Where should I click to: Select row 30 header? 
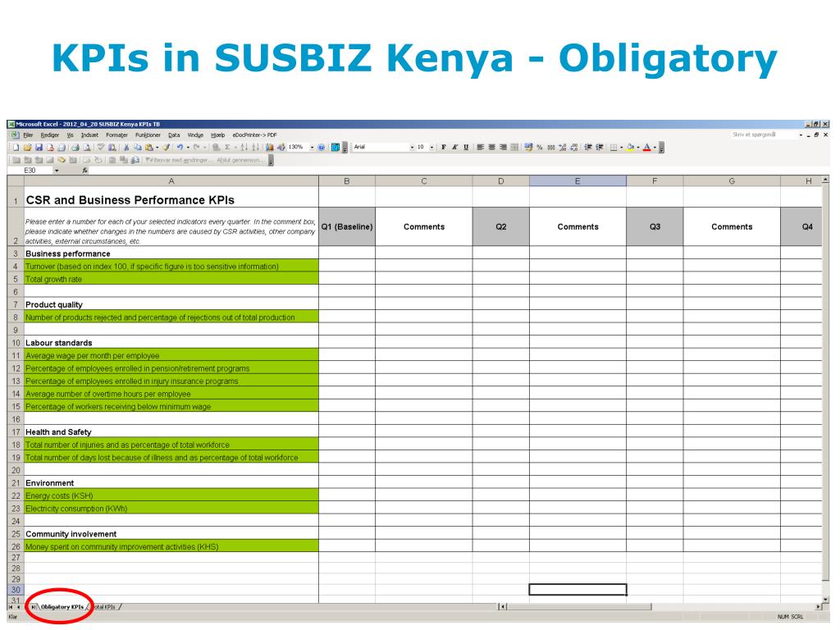(16, 590)
